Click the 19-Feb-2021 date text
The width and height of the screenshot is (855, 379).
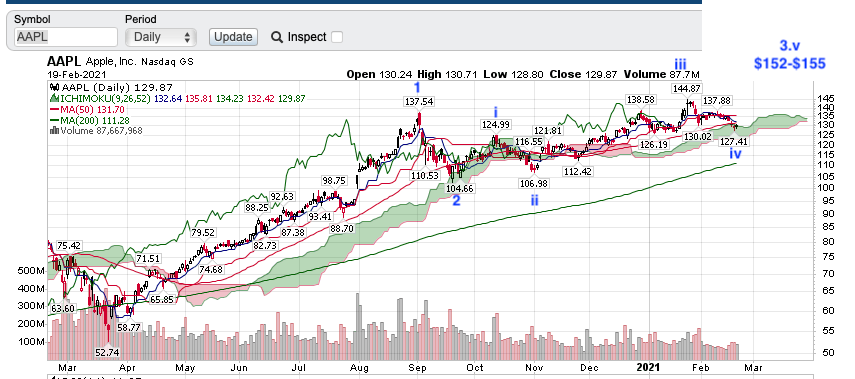click(x=77, y=75)
